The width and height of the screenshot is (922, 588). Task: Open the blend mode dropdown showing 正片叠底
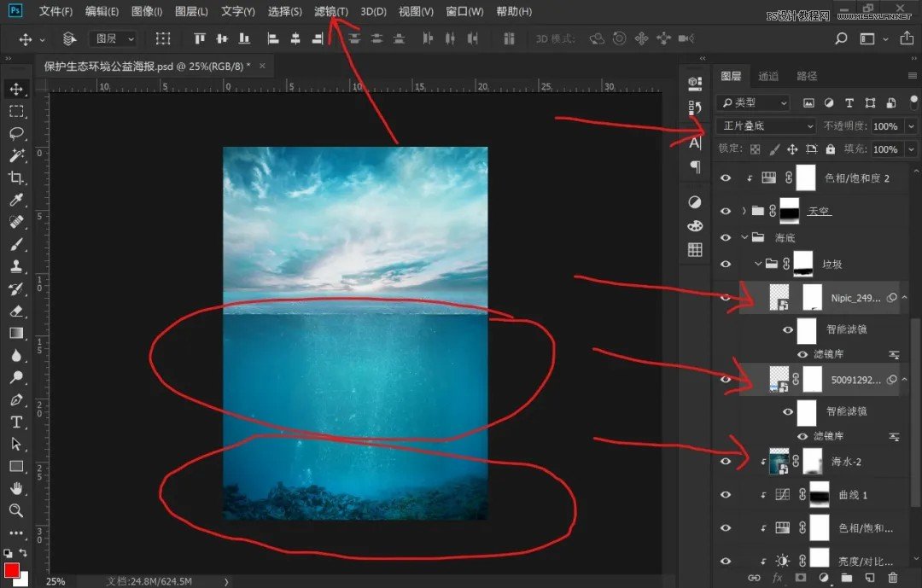pos(766,125)
